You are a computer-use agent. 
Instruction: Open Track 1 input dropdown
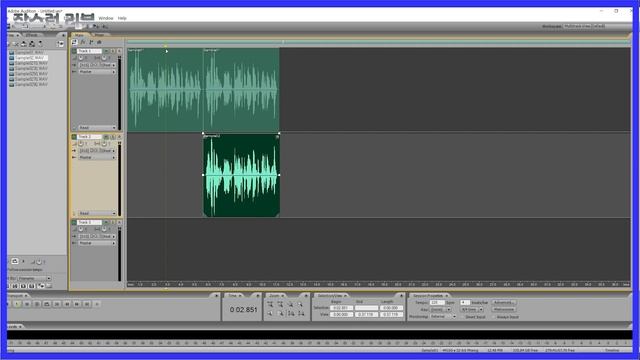coord(97,65)
